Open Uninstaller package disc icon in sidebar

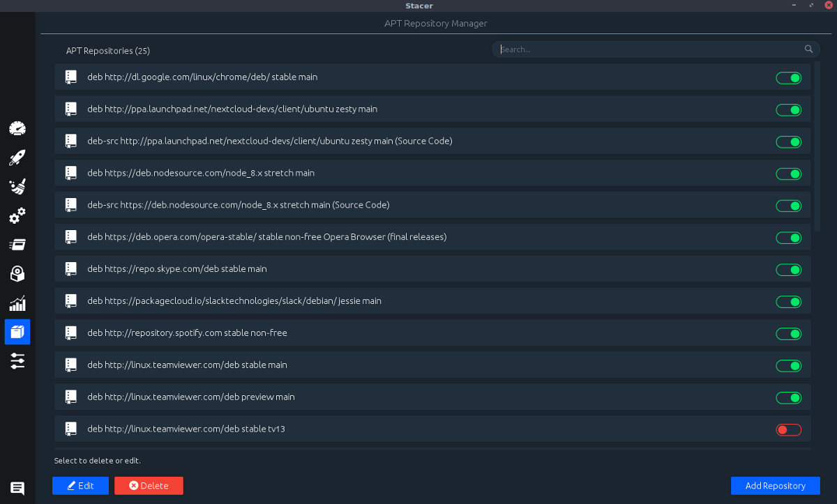17,274
